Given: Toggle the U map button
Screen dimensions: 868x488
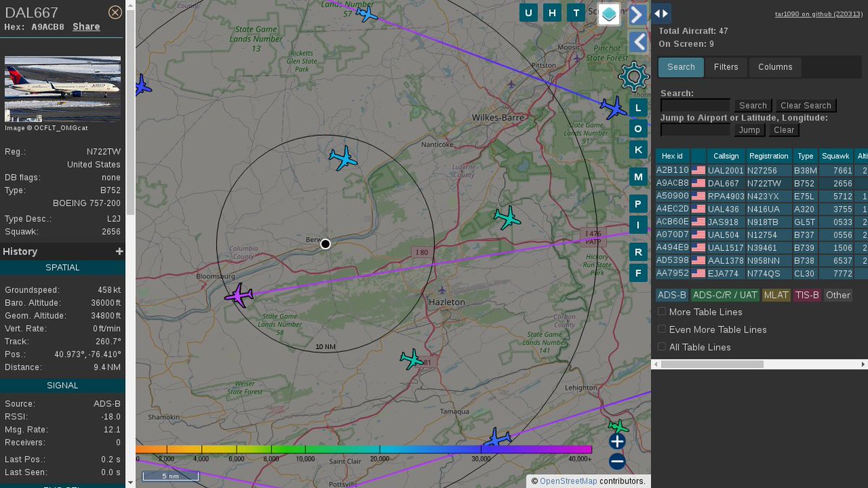Looking at the screenshot, I should 529,12.
